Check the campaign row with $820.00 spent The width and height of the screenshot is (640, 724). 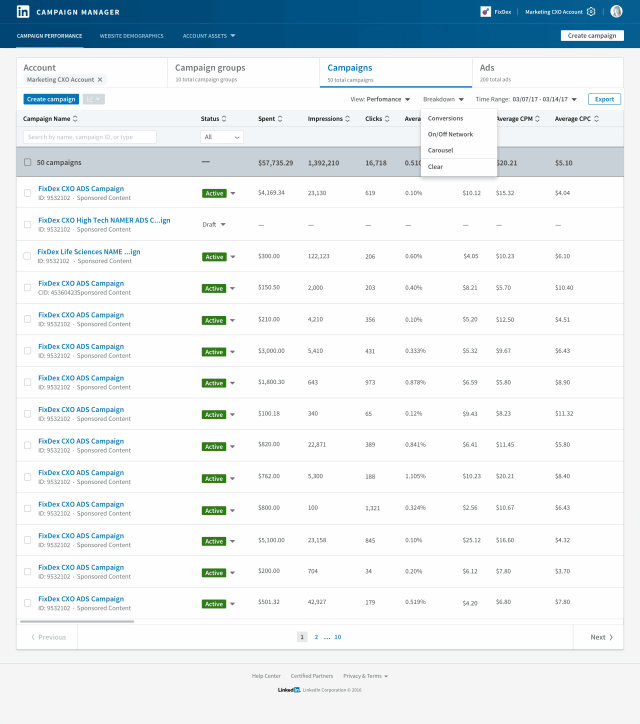28,445
